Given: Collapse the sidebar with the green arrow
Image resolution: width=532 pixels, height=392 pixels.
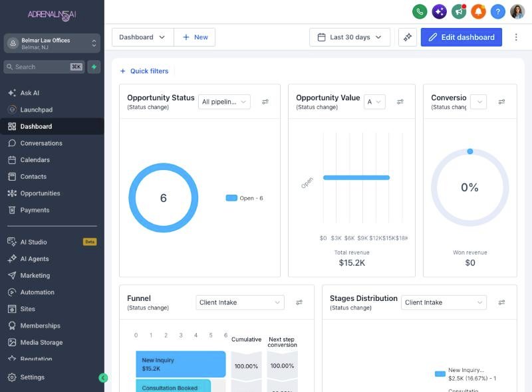Looking at the screenshot, I should tap(103, 378).
